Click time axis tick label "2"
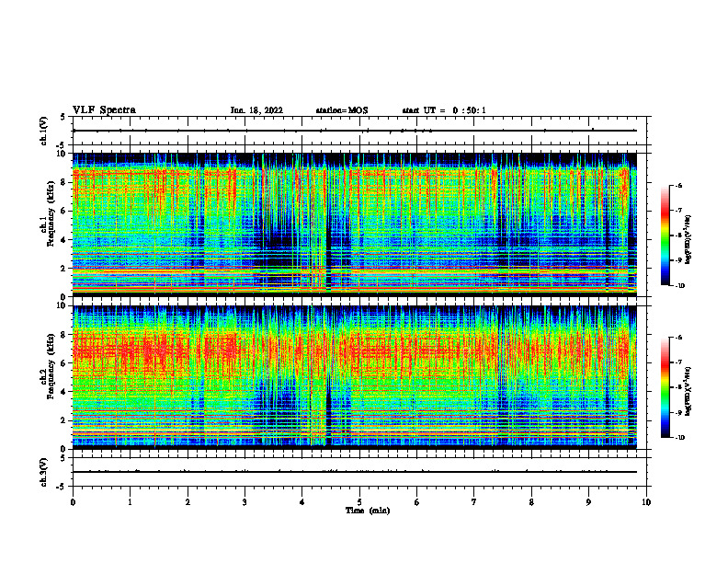The height and width of the screenshot is (563, 728). (188, 502)
